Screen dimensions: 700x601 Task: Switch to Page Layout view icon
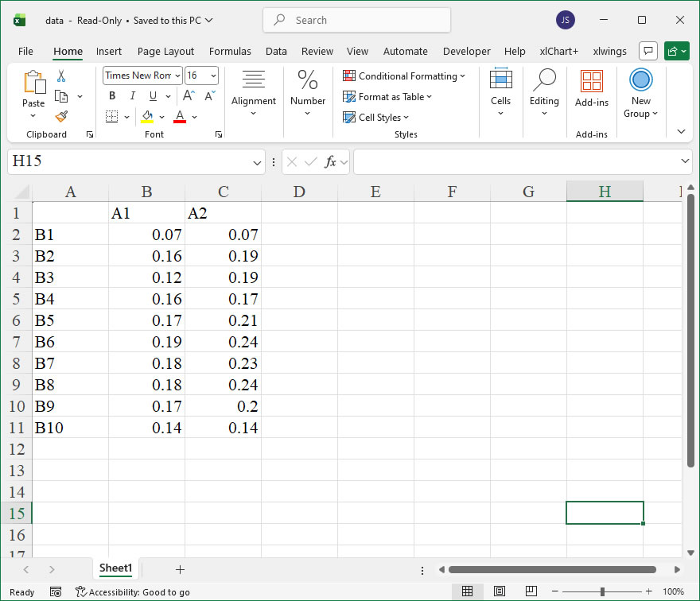point(499,591)
